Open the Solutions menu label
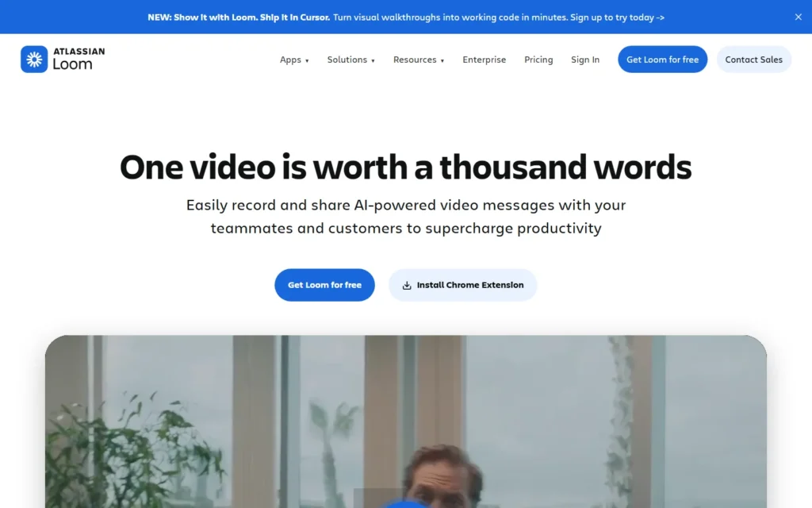Screen dimensions: 812x508 [x=347, y=60]
